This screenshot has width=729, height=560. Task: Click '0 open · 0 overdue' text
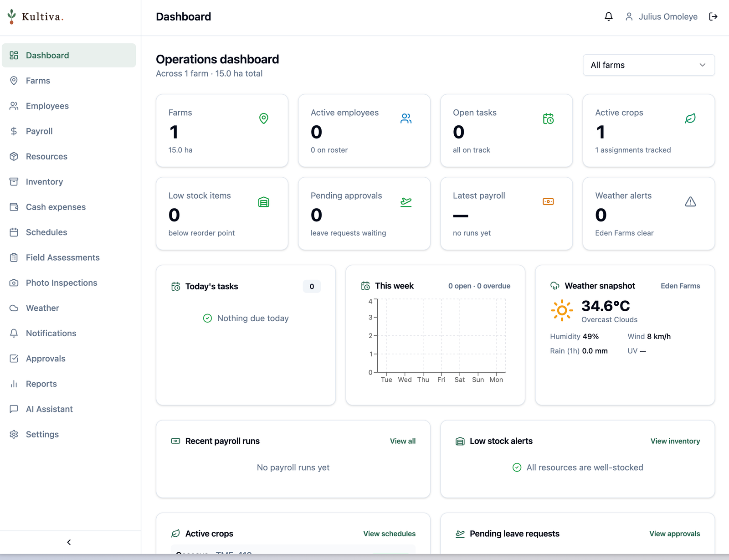click(479, 286)
